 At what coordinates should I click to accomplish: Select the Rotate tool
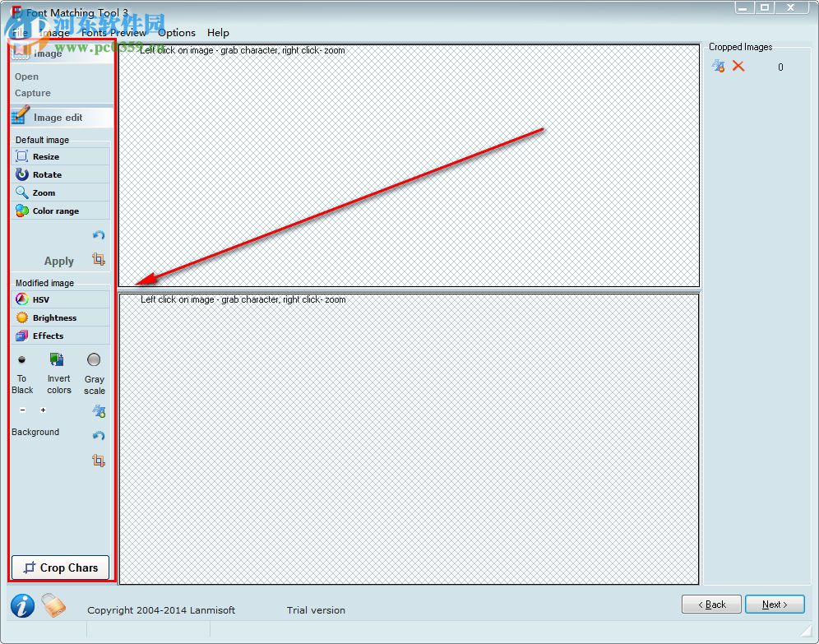tap(48, 174)
